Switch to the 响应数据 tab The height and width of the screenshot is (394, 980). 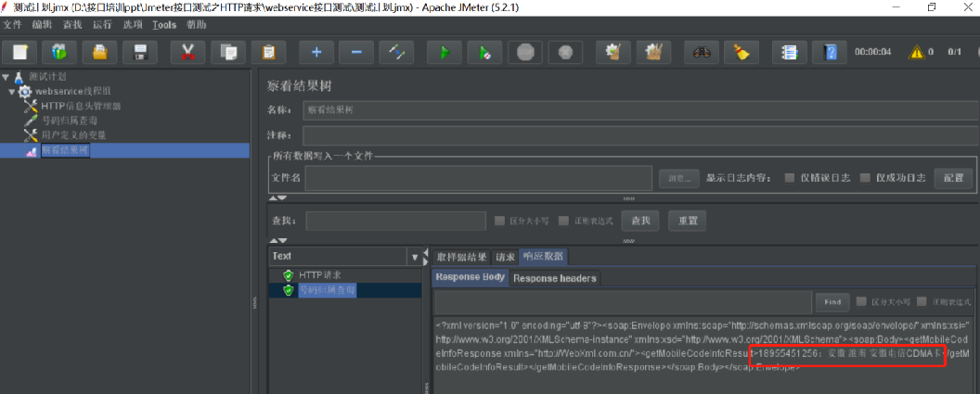click(543, 256)
